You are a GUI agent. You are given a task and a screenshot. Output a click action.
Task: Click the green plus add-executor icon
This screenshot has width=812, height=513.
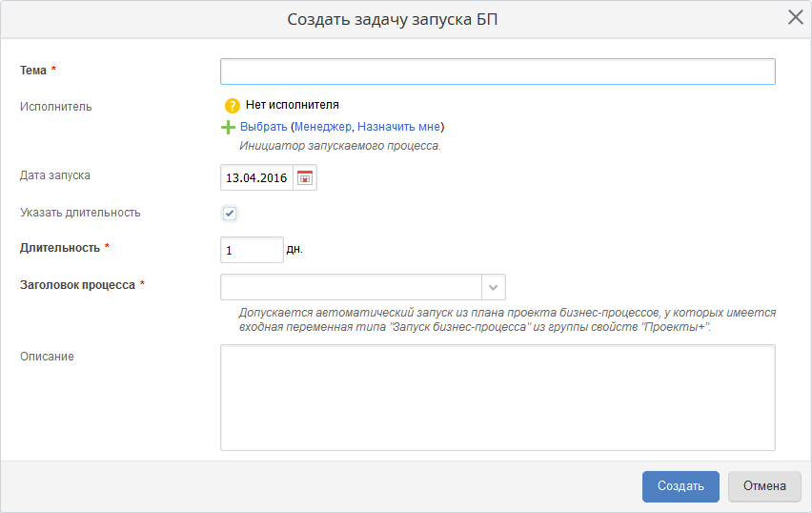point(229,127)
